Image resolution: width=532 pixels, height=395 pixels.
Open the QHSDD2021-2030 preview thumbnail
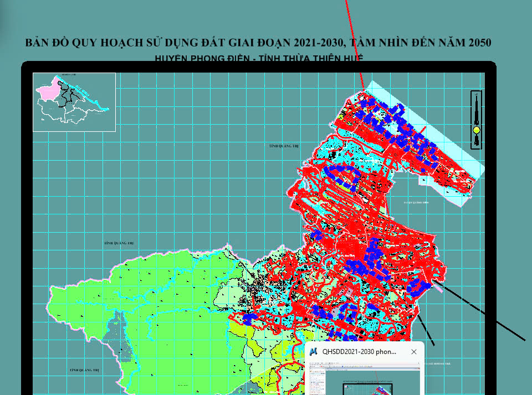pos(365,379)
